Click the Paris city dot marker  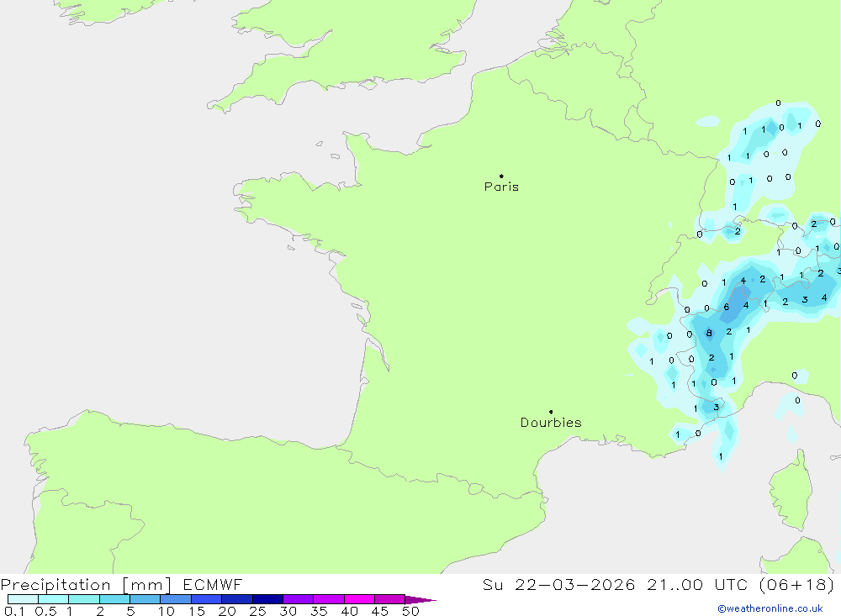(501, 176)
